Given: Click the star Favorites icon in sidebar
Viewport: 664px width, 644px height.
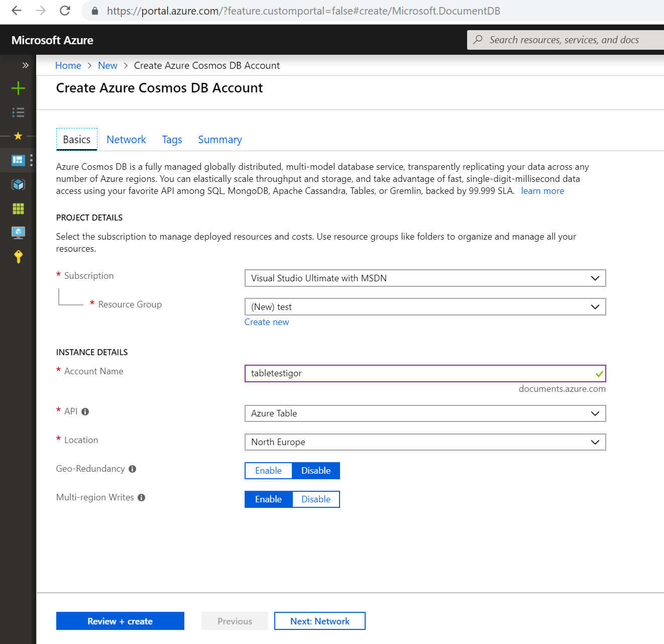Looking at the screenshot, I should (x=18, y=136).
